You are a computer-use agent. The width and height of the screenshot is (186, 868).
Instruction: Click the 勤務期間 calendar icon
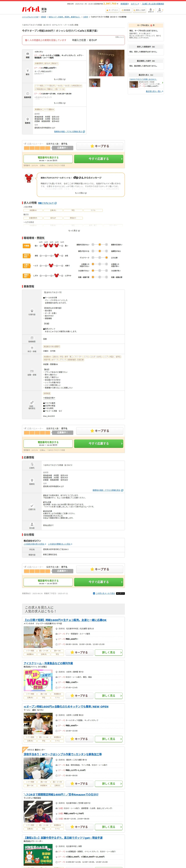(x=32, y=338)
